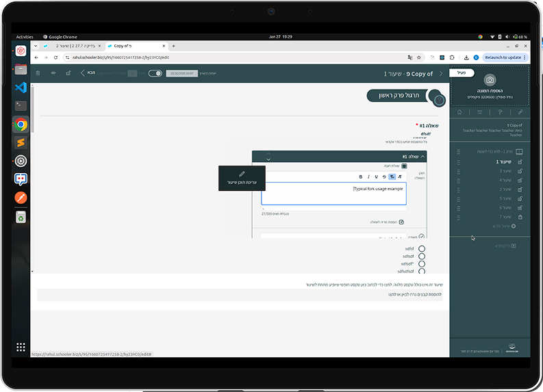The width and height of the screenshot is (543, 392).
Task: Apply bold in question editor
Action: pos(360,177)
